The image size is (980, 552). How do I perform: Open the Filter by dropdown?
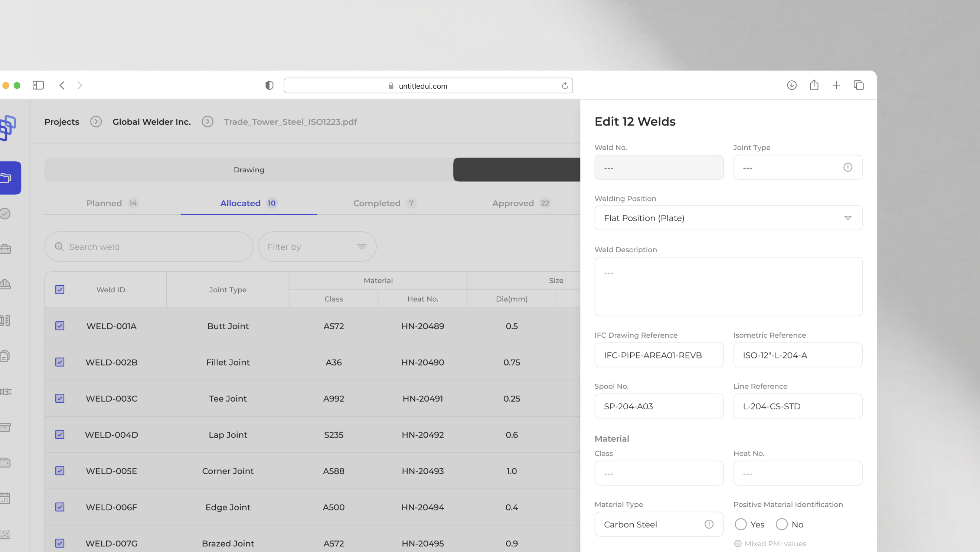317,247
